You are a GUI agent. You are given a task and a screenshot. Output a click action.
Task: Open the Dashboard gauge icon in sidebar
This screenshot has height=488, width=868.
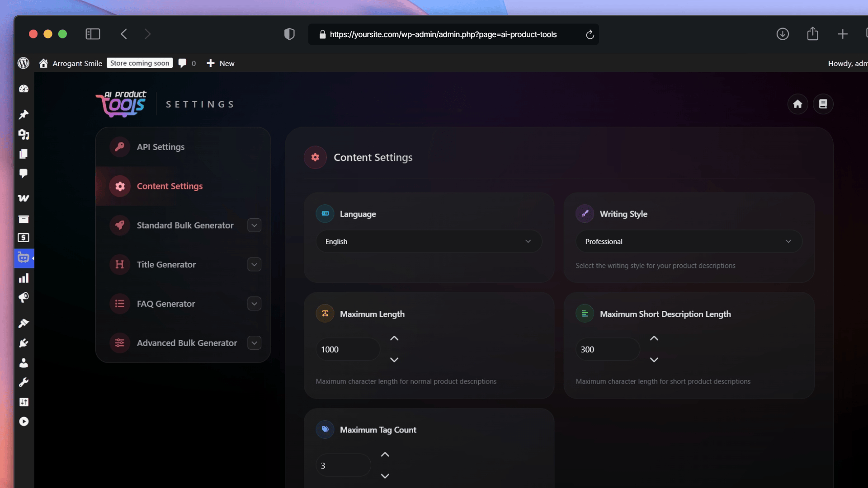[x=24, y=89]
